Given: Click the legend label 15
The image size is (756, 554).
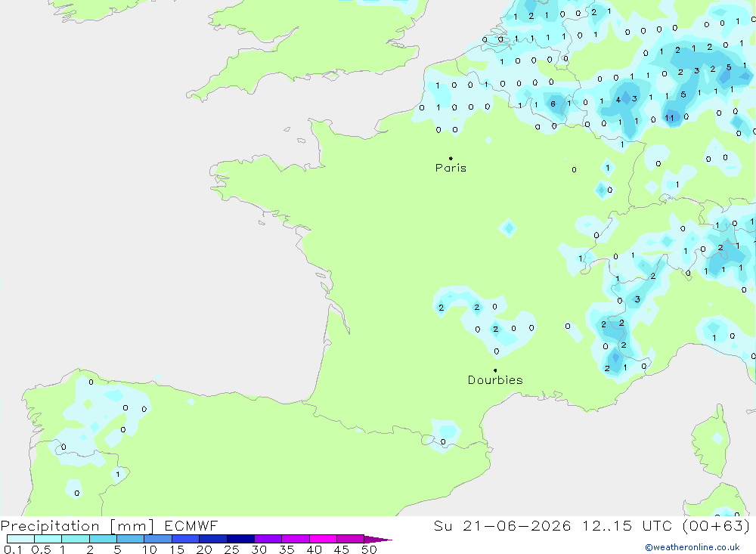Looking at the screenshot, I should pos(177,549).
